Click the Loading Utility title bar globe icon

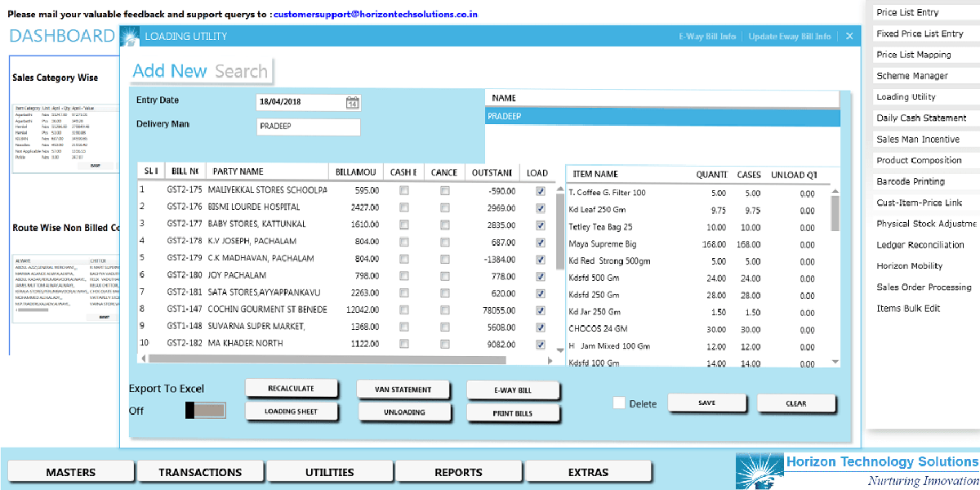pos(128,36)
